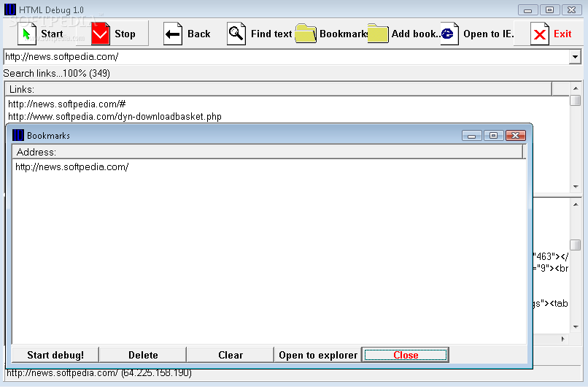Maximize the HTML Debug 1.0 window
588x387 pixels.
[550, 9]
